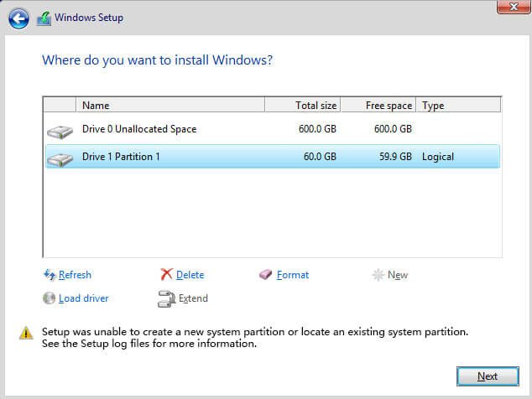
Task: Choose the Extend partition option
Action: 192,298
